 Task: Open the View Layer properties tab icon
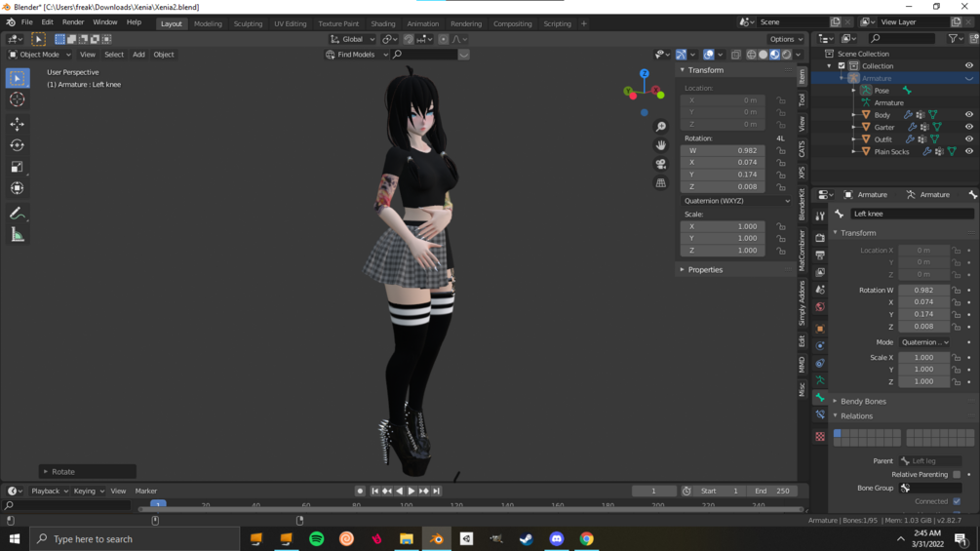click(x=820, y=272)
